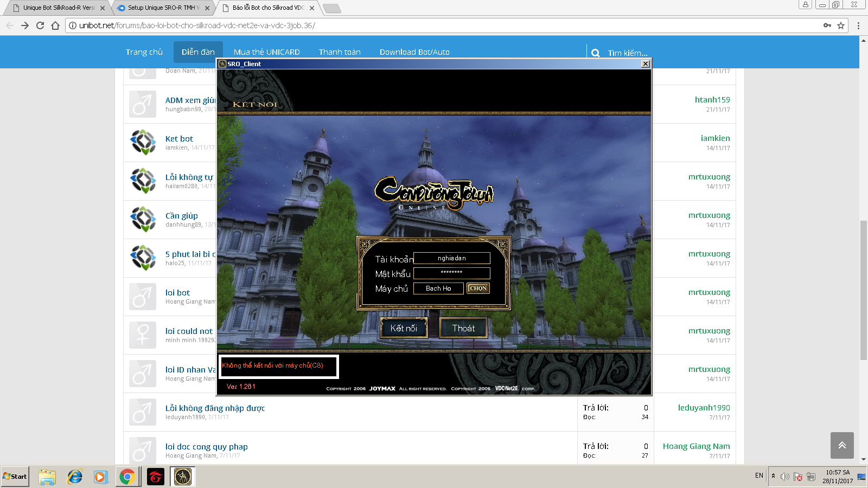Open Trang chủ menu item

pyautogui.click(x=144, y=52)
